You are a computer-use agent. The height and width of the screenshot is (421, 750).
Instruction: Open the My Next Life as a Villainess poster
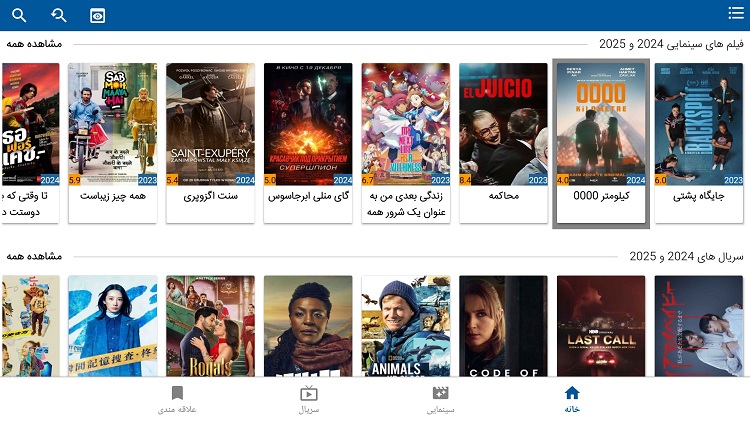406,124
